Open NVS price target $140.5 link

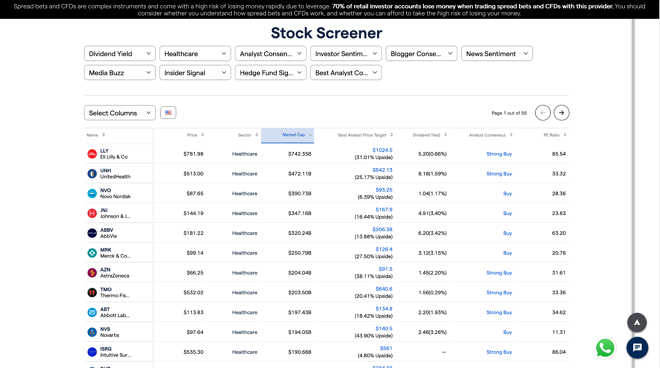point(384,328)
